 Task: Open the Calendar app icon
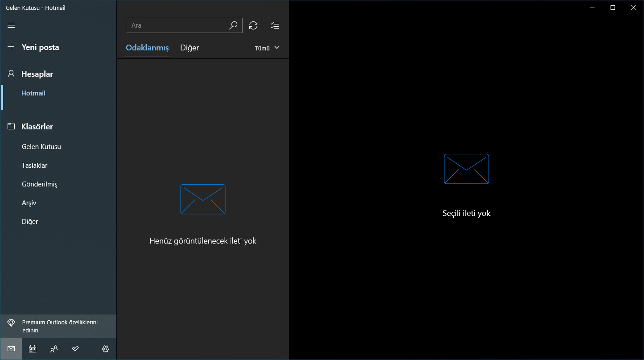pos(33,349)
